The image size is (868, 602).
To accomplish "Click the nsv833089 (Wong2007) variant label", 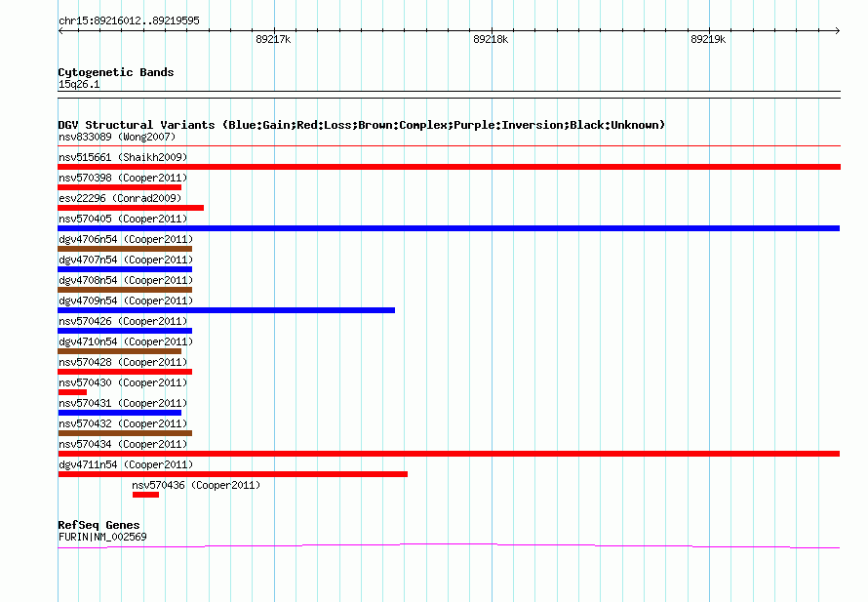I will click(x=117, y=137).
